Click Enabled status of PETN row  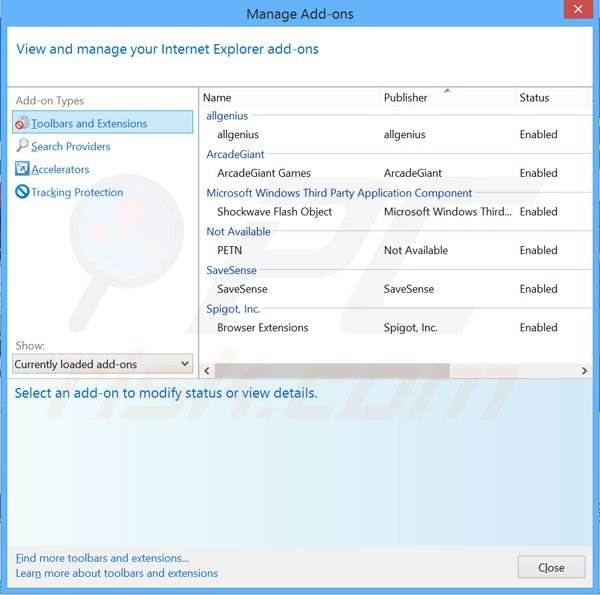point(538,250)
